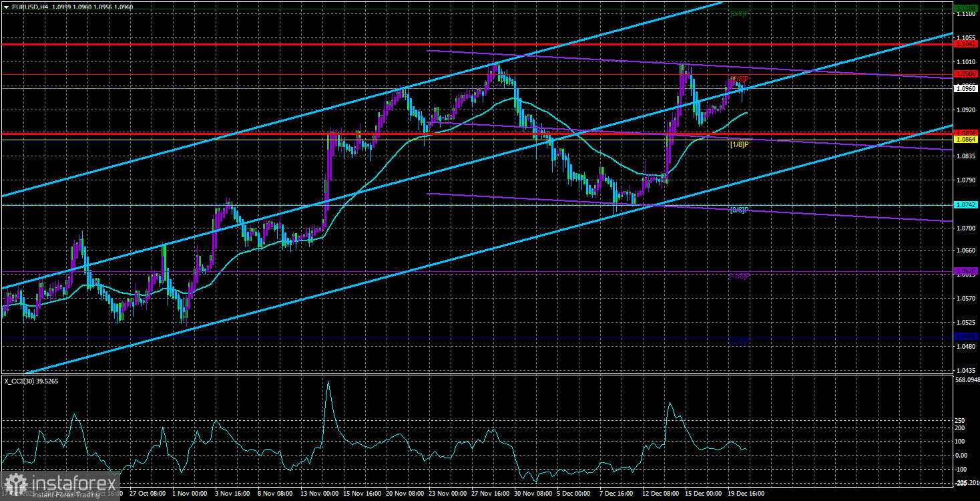Click the 3 Nov 16:00 time label
Image resolution: width=980 pixels, height=501 pixels.
232,494
